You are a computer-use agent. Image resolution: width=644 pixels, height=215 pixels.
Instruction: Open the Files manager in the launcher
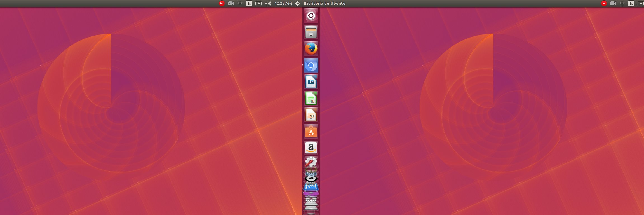coord(311,32)
